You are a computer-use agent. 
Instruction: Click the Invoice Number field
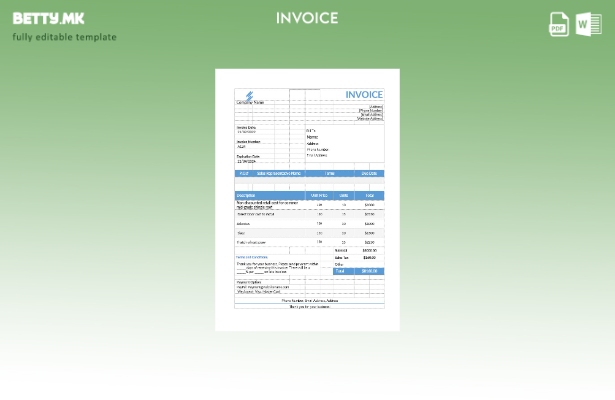[248, 143]
